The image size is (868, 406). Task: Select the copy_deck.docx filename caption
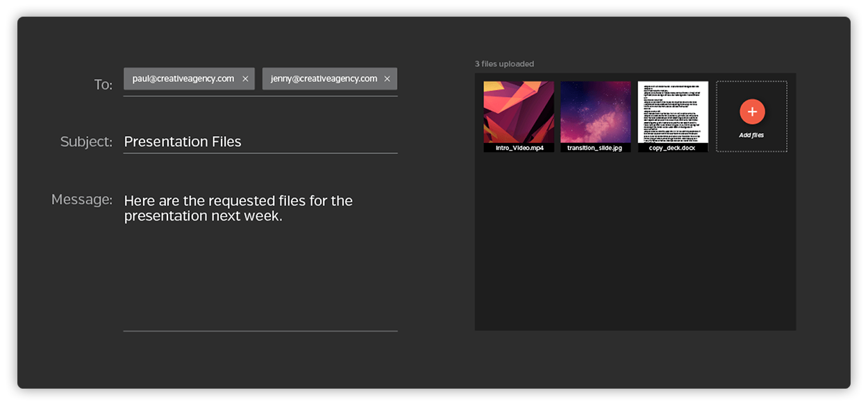click(672, 146)
